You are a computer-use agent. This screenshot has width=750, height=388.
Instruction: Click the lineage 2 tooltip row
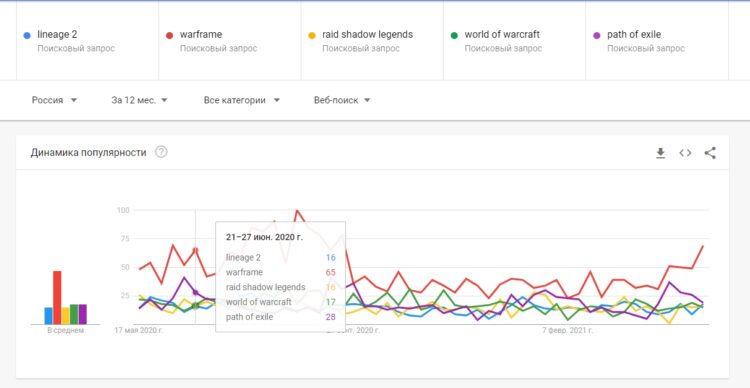[281, 257]
